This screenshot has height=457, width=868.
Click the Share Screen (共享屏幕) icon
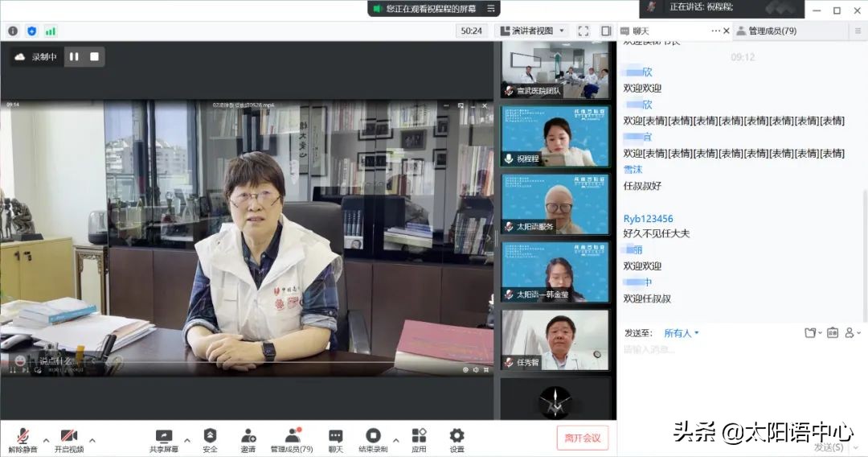[164, 439]
